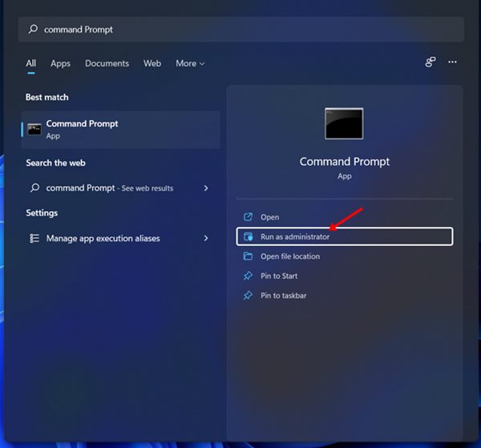Click the search magnifier icon in search box
Viewport: 481px width, 448px height.
click(33, 29)
